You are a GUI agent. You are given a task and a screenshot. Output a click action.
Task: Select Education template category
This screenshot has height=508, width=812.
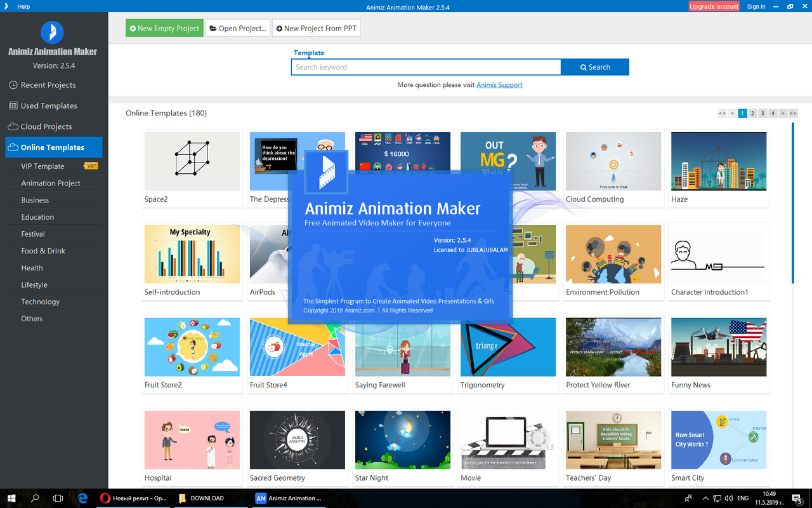(37, 217)
